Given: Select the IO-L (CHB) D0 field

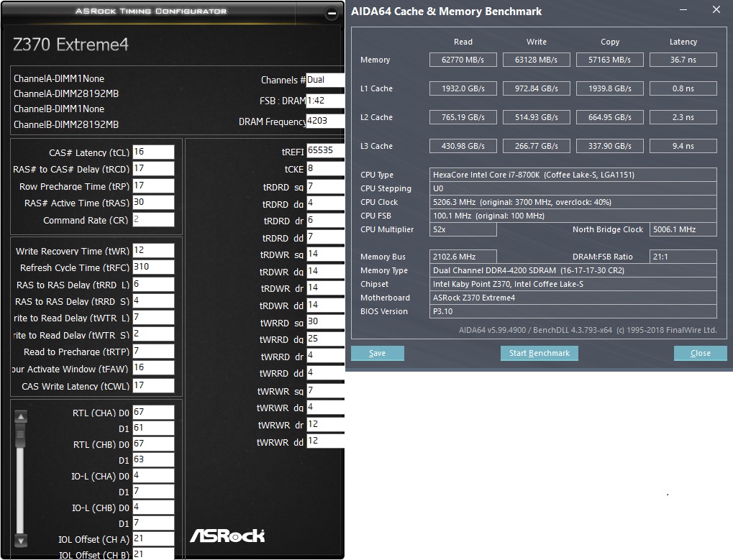Looking at the screenshot, I should [153, 508].
